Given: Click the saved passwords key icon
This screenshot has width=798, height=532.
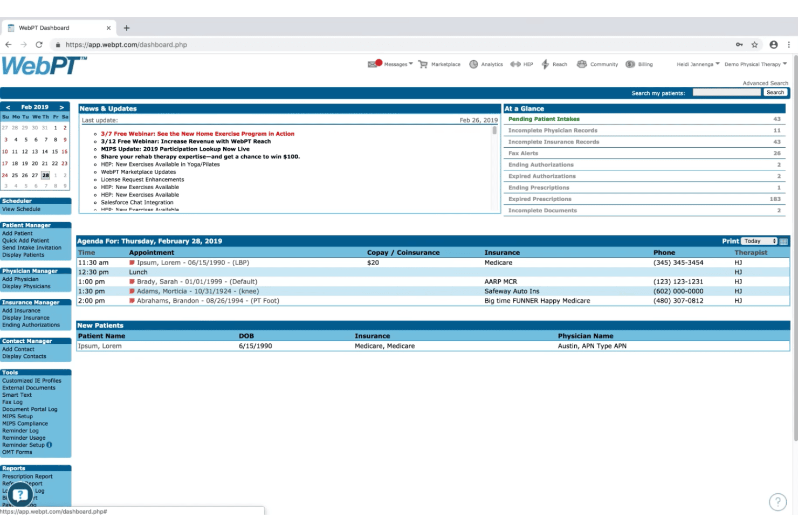Looking at the screenshot, I should tap(739, 45).
